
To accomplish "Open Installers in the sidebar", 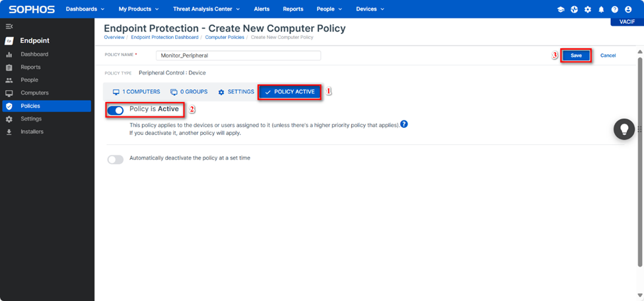I will 32,132.
